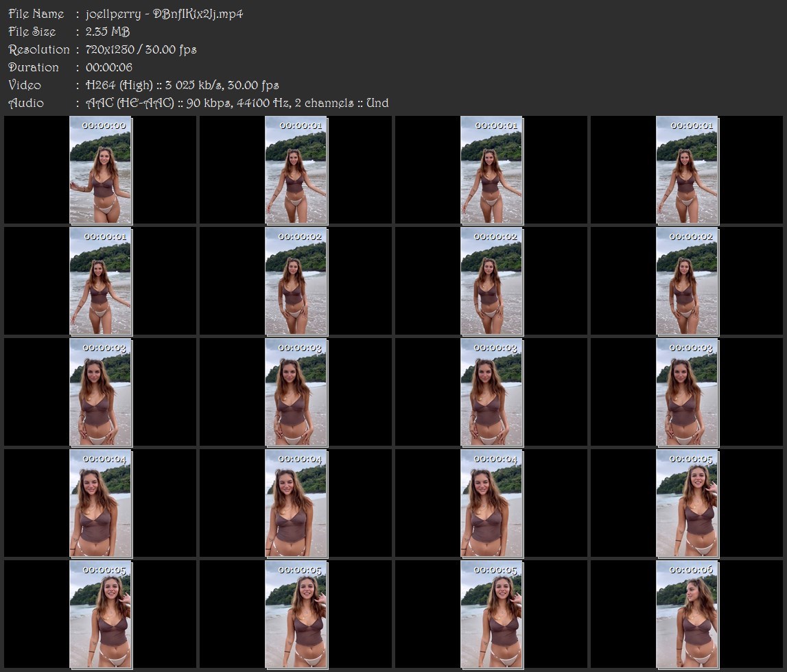The height and width of the screenshot is (672, 787).
Task: Click the 'Duration' label
Action: pos(34,67)
